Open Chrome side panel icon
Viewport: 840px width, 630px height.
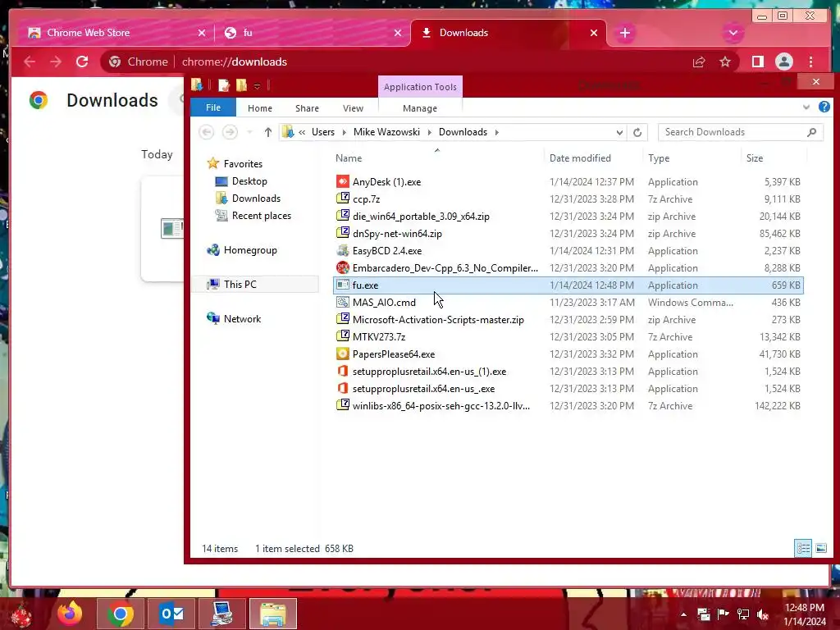pos(757,62)
